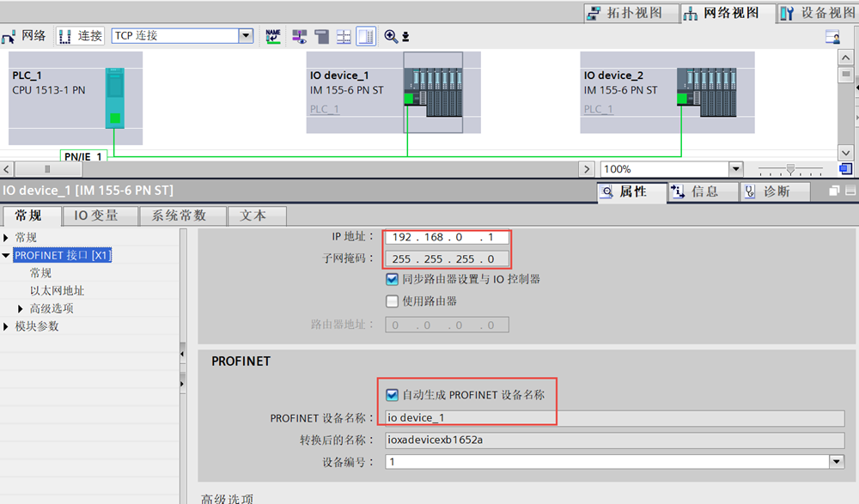The height and width of the screenshot is (504, 859).
Task: Select the IO device_2 module graphic
Action: 706,94
